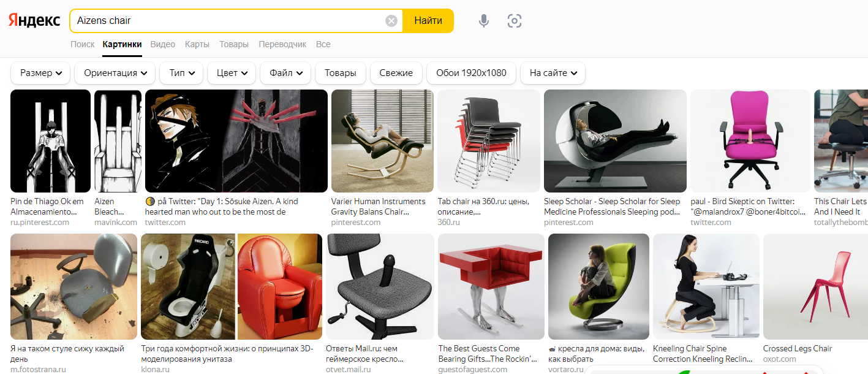Open the stacked Tab chair thumbnail

coord(489,141)
